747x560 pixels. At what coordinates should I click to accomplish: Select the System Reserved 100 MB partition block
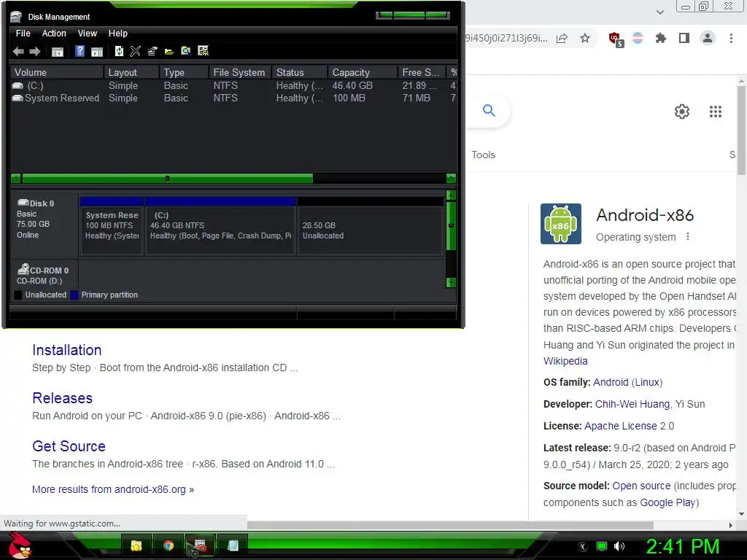(x=112, y=226)
